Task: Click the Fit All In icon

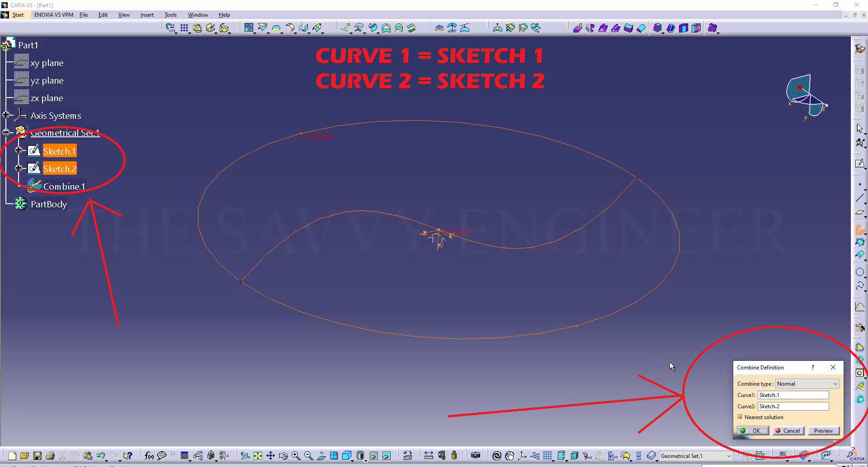Action: pyautogui.click(x=258, y=456)
